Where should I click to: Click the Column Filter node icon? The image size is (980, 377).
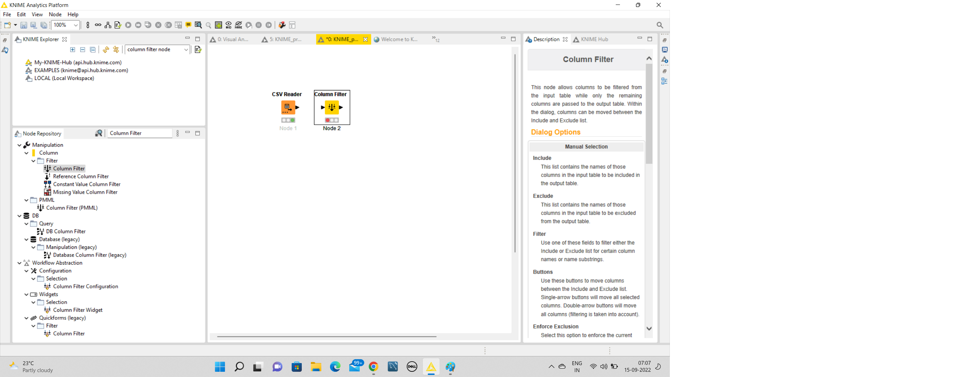click(x=331, y=107)
